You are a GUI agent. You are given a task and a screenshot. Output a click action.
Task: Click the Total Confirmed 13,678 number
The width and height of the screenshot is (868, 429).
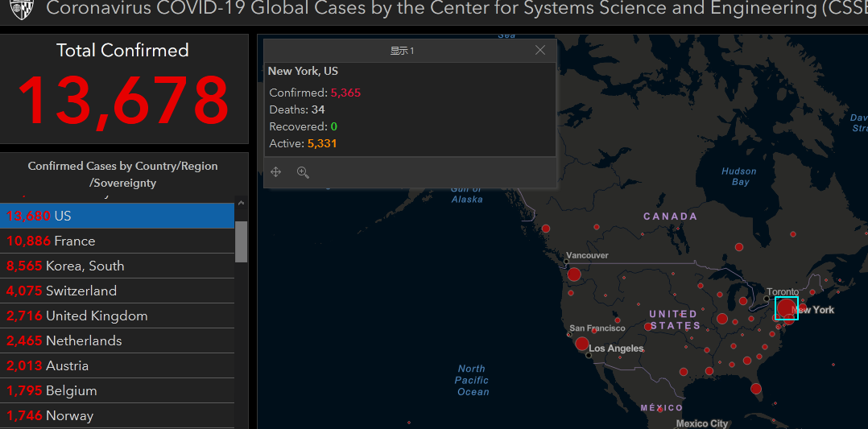(x=123, y=100)
